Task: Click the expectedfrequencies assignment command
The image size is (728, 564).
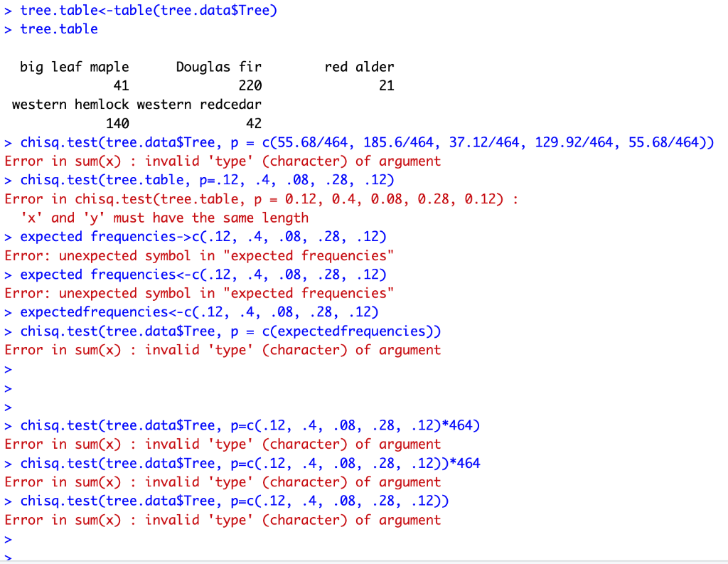Action: coord(192,312)
